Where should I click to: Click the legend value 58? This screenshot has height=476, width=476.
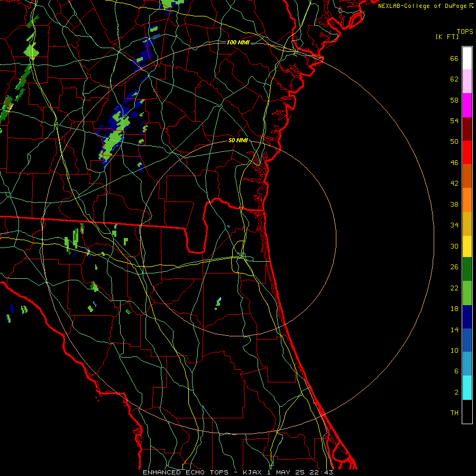pos(454,100)
